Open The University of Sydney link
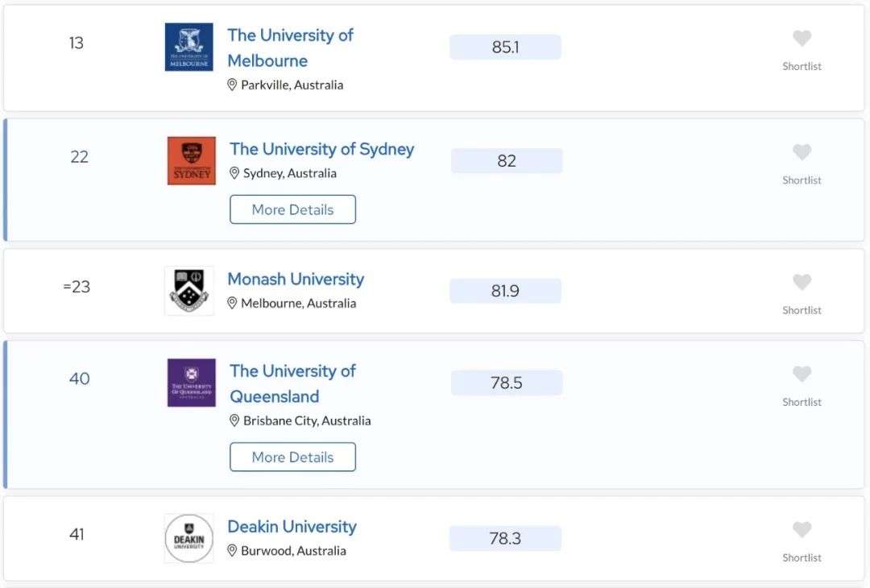The image size is (870, 588). click(x=321, y=149)
